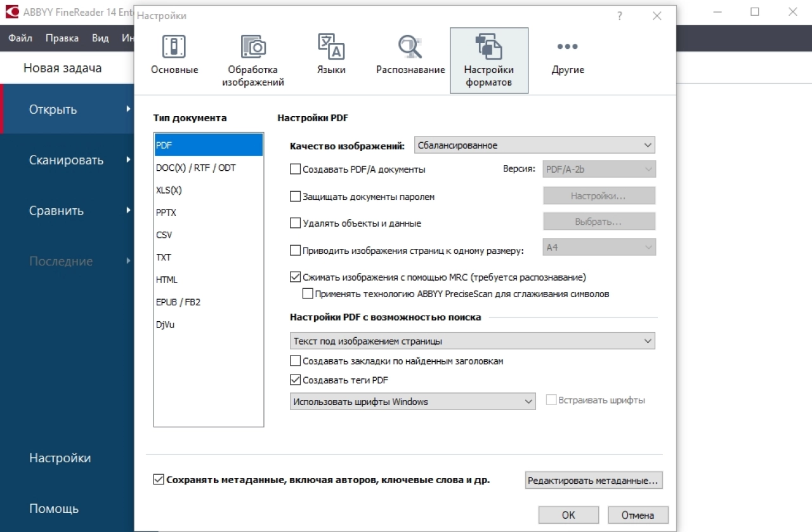812x532 pixels.
Task: Click the ABBYY FineReader logo in title bar
Action: click(x=12, y=11)
